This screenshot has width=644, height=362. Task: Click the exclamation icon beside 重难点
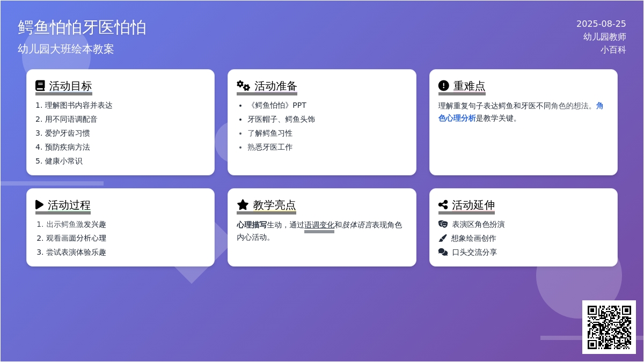[x=443, y=86]
